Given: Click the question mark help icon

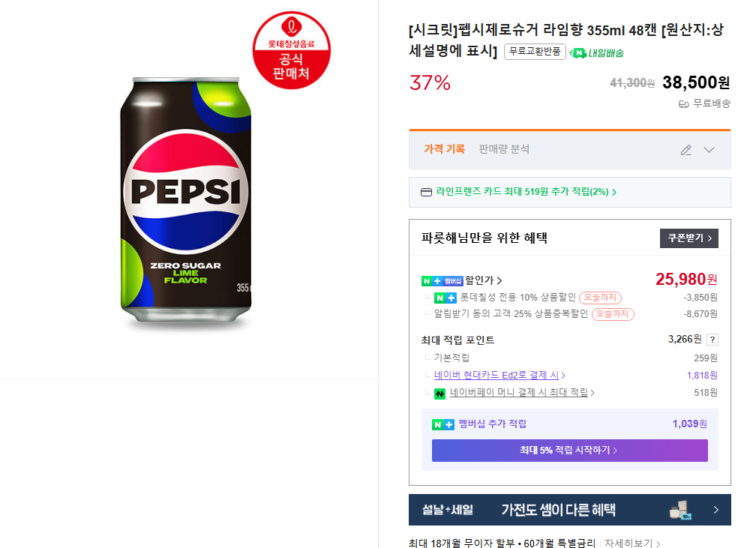Looking at the screenshot, I should pyautogui.click(x=712, y=340).
